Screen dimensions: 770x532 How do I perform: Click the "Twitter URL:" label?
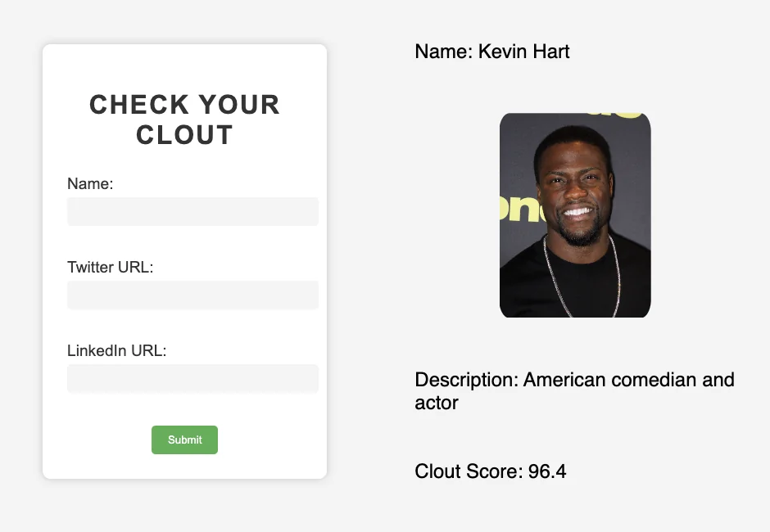[111, 267]
